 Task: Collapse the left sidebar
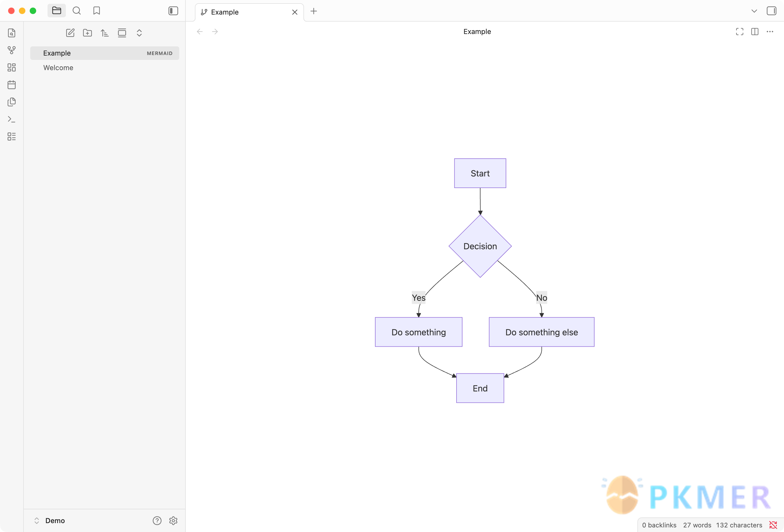[173, 11]
